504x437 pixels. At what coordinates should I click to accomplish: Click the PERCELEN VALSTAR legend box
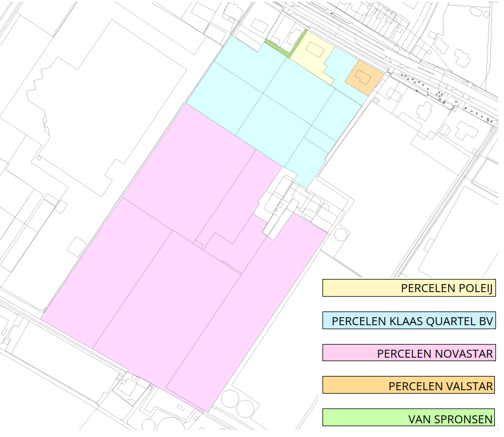pos(409,385)
